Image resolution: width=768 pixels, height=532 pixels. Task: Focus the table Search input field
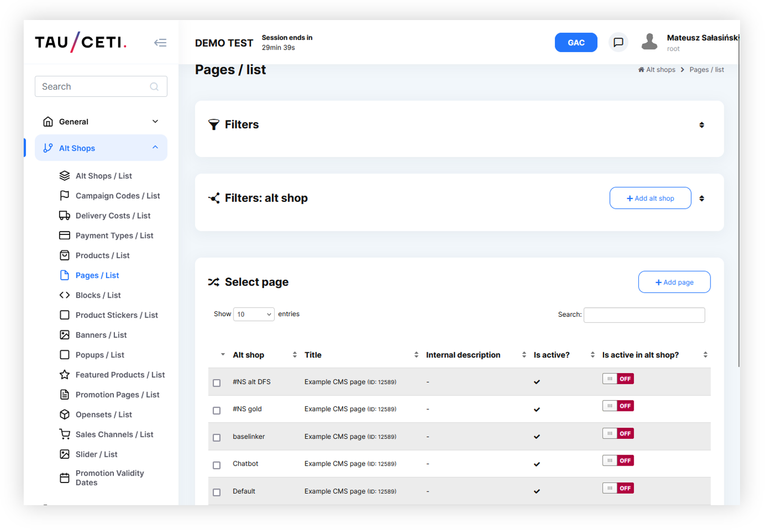[x=644, y=315]
